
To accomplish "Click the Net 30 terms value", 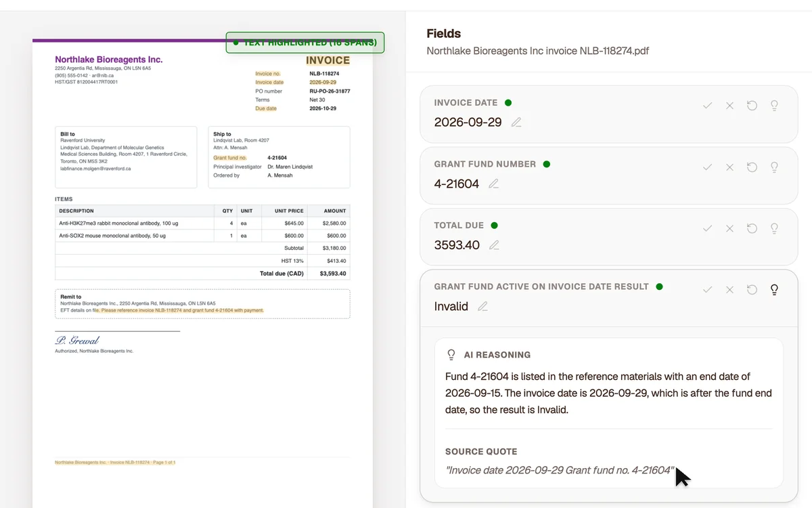I will (317, 100).
